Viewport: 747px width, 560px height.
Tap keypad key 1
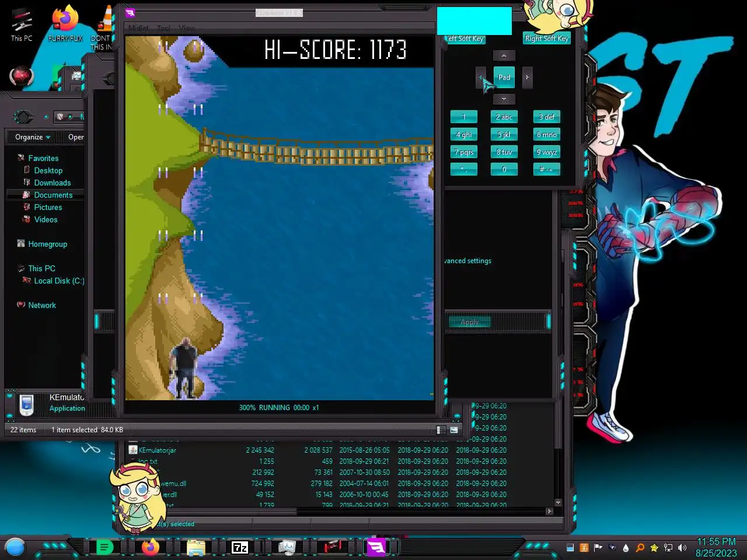pos(464,117)
